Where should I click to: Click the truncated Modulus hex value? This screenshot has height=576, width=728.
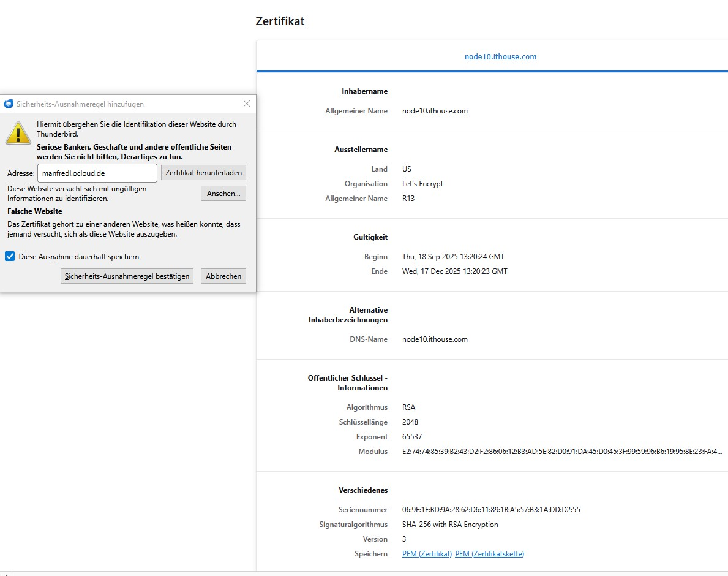point(562,452)
